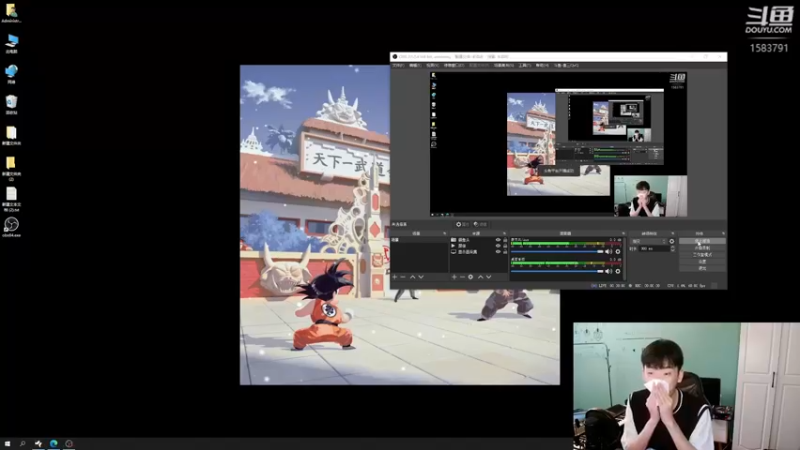Enable Studio Mode in Controls panel
The height and width of the screenshot is (450, 800).
coord(703,255)
